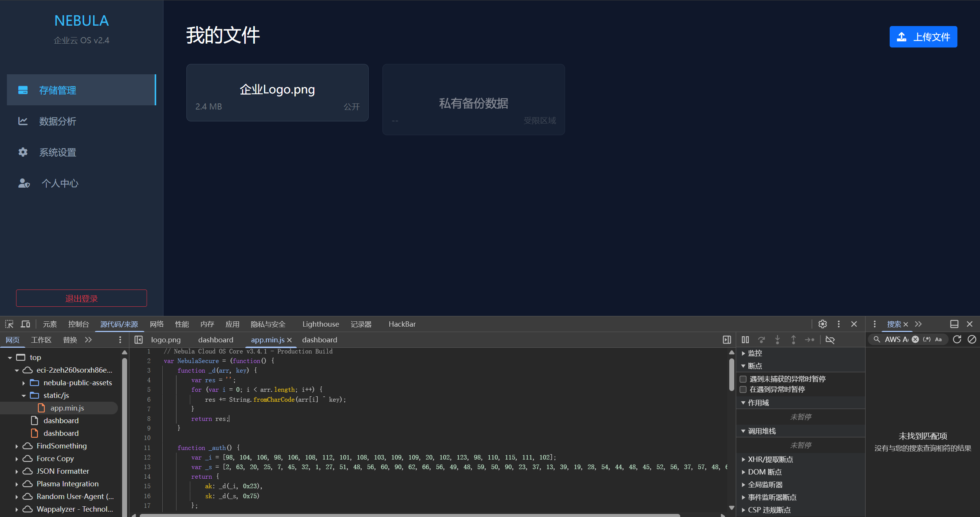Clear the search query text
Image resolution: width=980 pixels, height=517 pixels.
pyautogui.click(x=915, y=339)
